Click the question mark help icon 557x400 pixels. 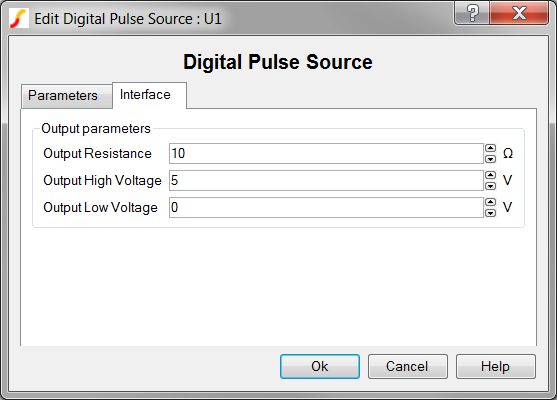[x=472, y=13]
